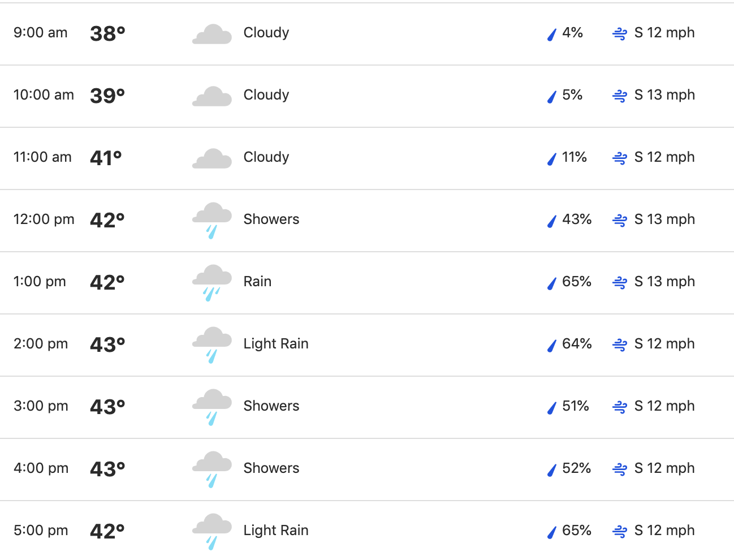This screenshot has width=734, height=560.
Task: Click the Light Rain label at 5:00 pm
Action: coord(276,531)
